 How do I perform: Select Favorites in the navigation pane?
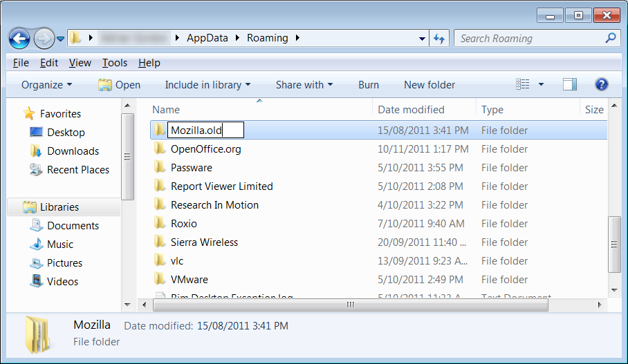60,114
